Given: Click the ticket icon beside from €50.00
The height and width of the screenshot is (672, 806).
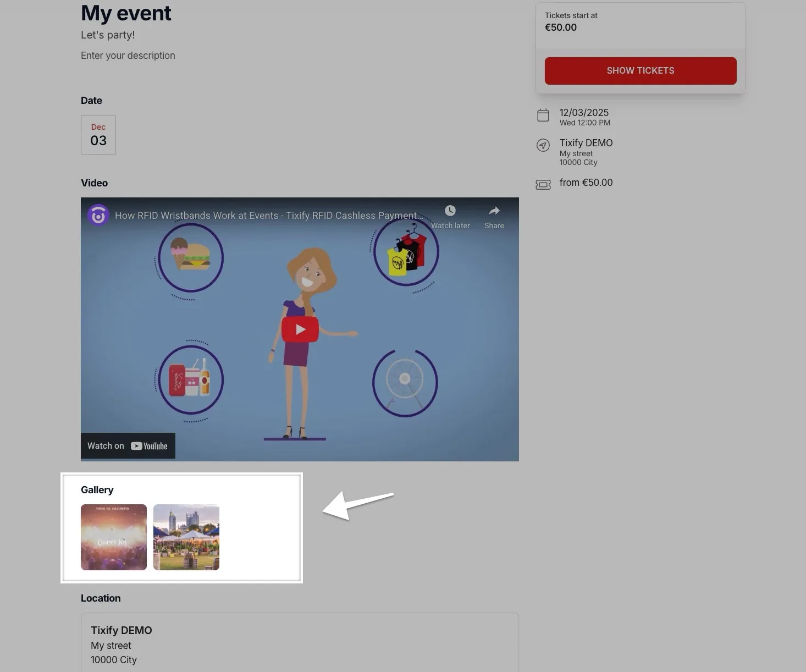Looking at the screenshot, I should point(543,185).
